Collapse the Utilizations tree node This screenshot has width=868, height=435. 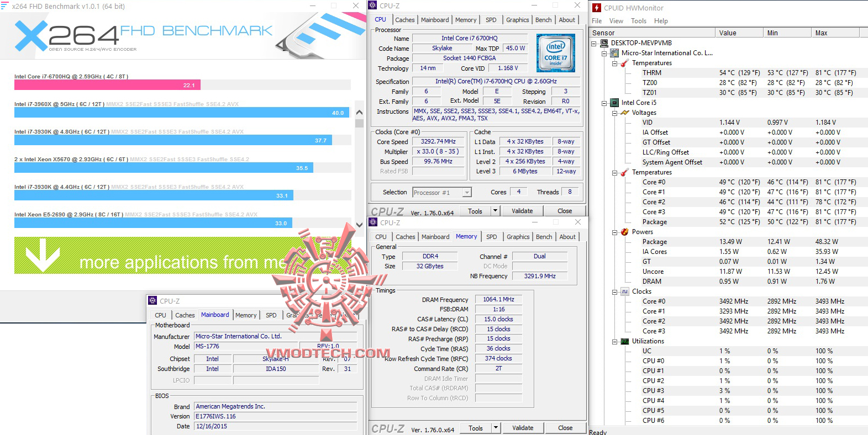(615, 341)
